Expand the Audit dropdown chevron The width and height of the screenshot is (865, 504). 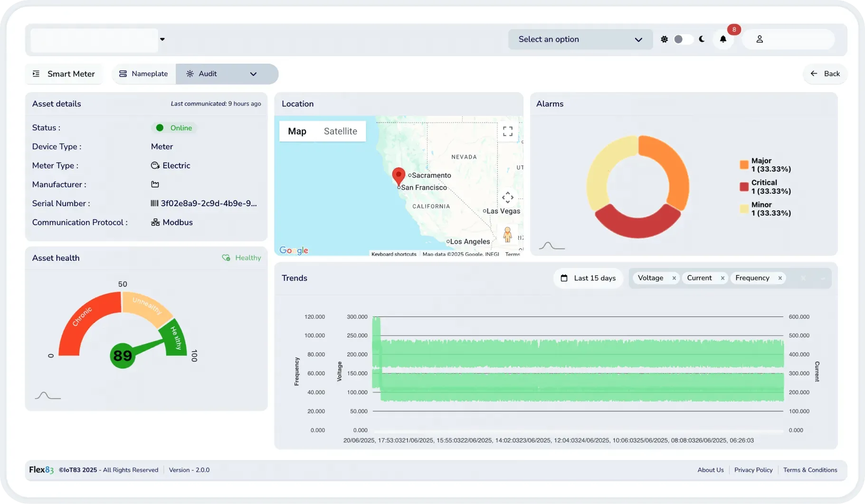point(253,74)
